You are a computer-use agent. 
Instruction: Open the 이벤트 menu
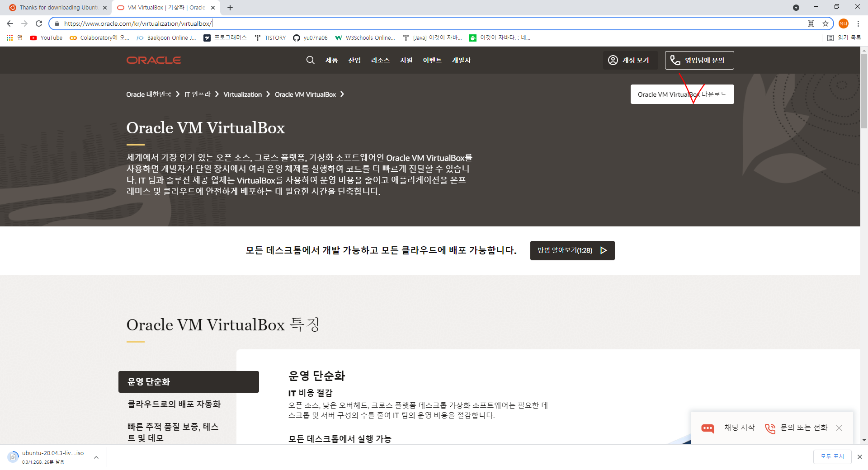tap(432, 60)
